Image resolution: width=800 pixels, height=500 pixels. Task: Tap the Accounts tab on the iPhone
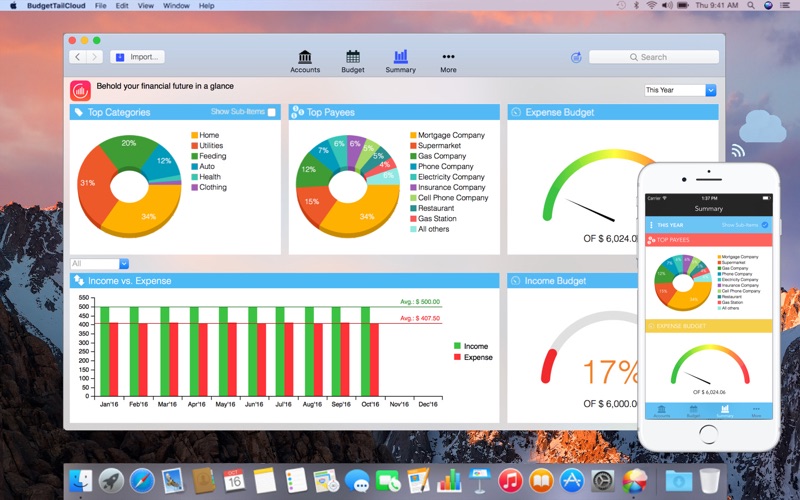pos(662,411)
